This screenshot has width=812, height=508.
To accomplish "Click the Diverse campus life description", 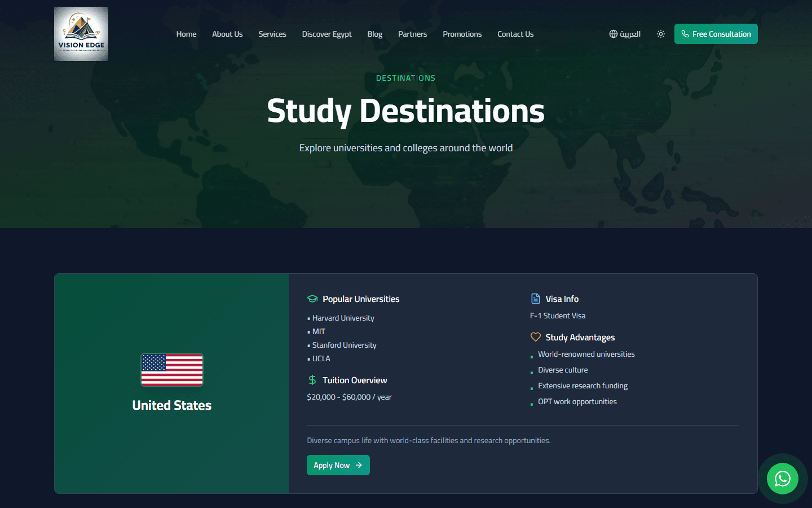I will tap(429, 440).
